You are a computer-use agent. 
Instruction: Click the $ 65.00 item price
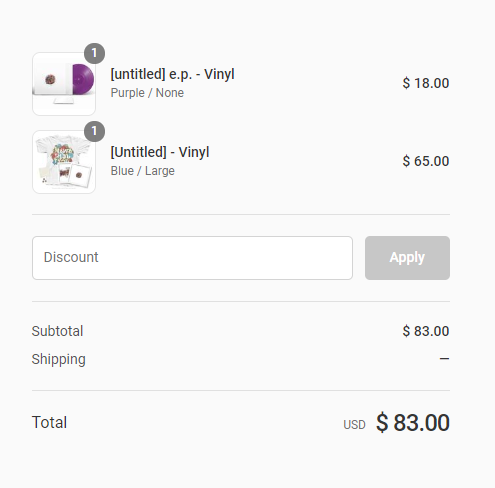[426, 161]
